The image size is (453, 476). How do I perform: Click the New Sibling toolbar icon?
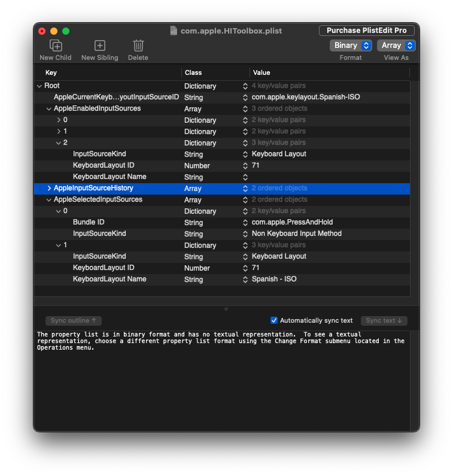[x=100, y=46]
